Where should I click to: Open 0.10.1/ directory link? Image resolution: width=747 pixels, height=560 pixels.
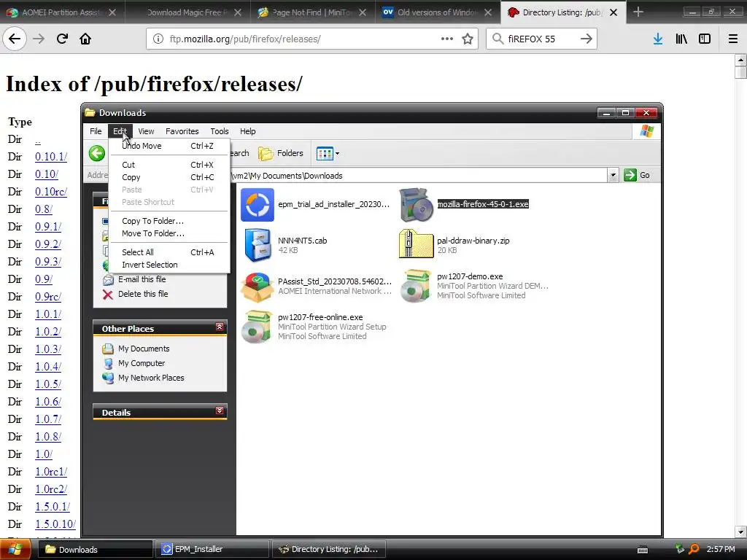(x=51, y=157)
